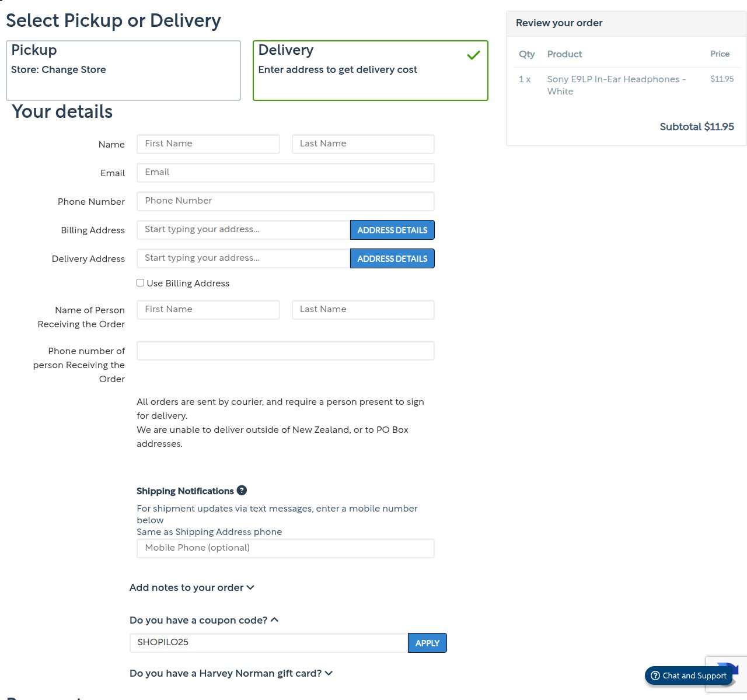
Task: Click the Mobile Phone (optional) field
Action: click(x=285, y=548)
